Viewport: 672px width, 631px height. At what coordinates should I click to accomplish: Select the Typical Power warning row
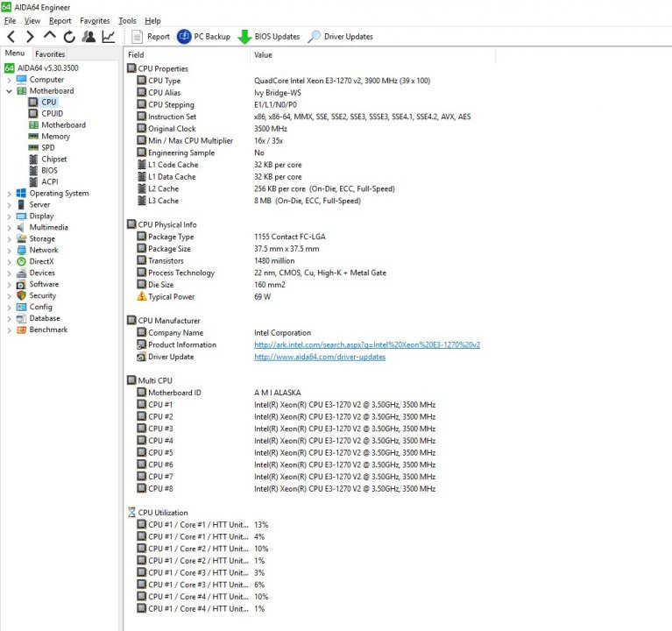click(x=203, y=296)
